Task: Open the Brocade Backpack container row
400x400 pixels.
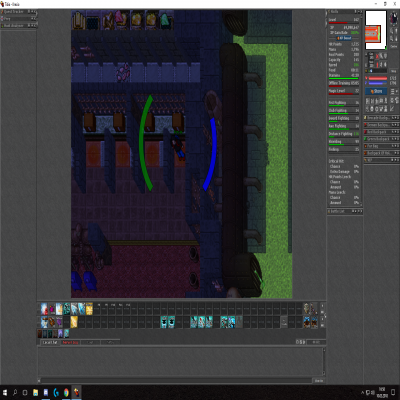Action: click(381, 118)
